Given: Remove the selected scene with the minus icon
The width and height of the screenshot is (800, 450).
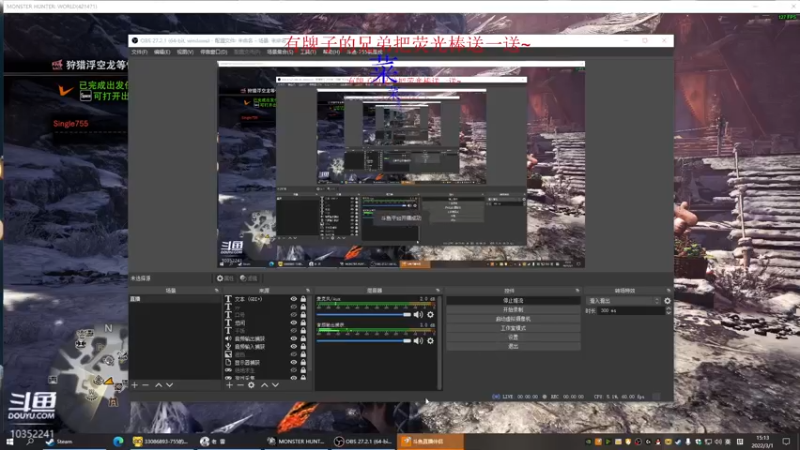Looking at the screenshot, I should tap(145, 385).
